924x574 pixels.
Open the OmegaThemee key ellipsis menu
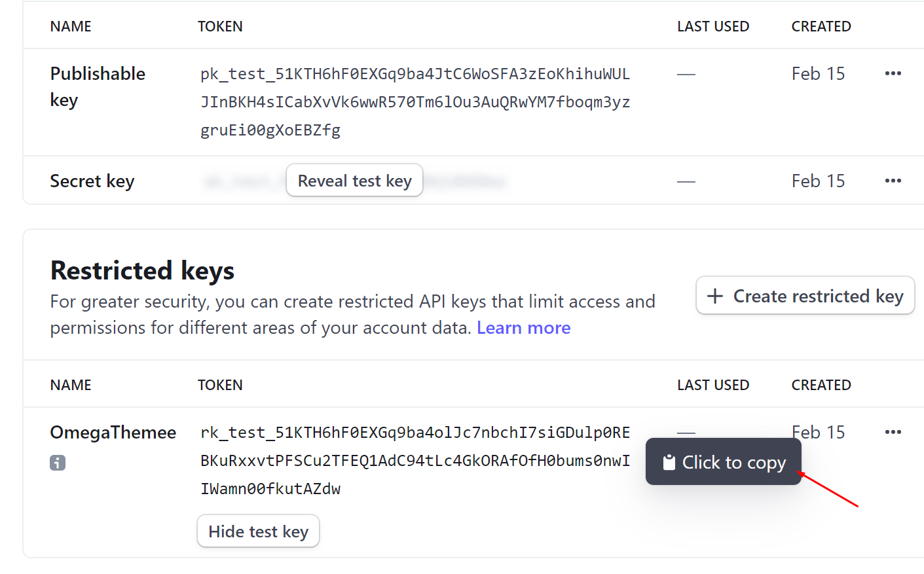coord(893,432)
